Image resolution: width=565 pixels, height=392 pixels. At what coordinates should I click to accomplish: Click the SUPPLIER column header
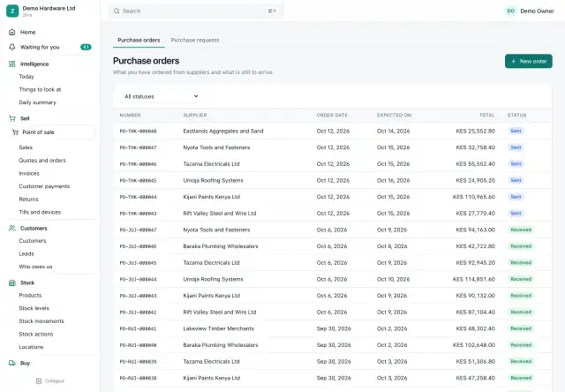click(195, 116)
